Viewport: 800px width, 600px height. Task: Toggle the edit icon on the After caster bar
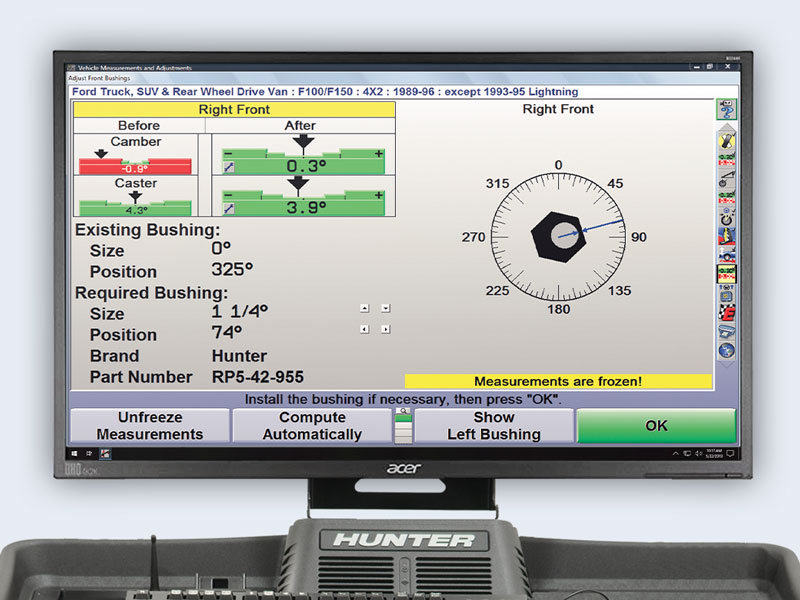230,206
